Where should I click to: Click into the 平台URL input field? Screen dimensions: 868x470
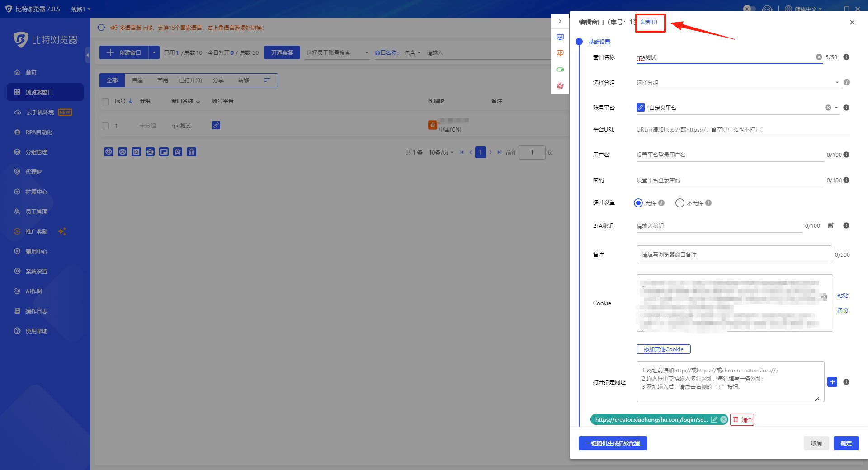coord(743,129)
